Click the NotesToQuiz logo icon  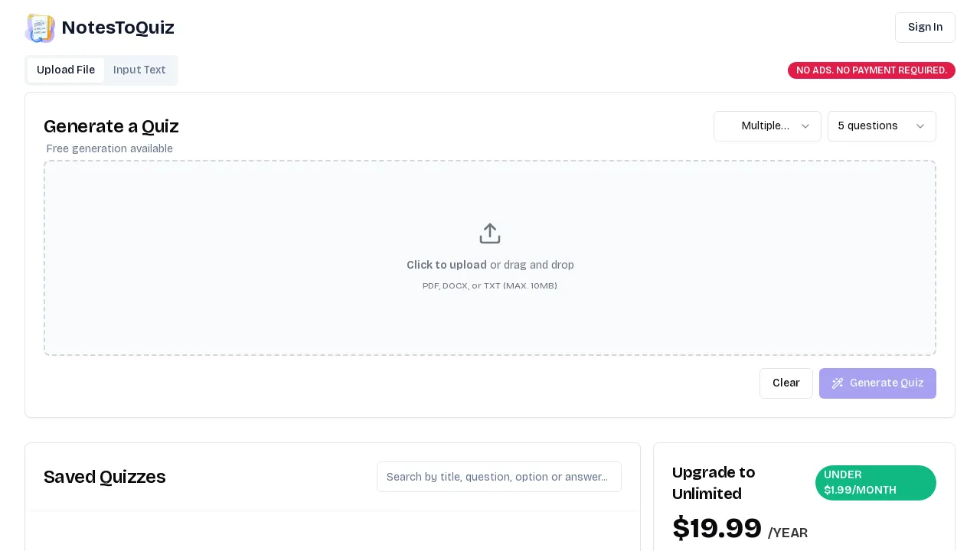click(40, 28)
